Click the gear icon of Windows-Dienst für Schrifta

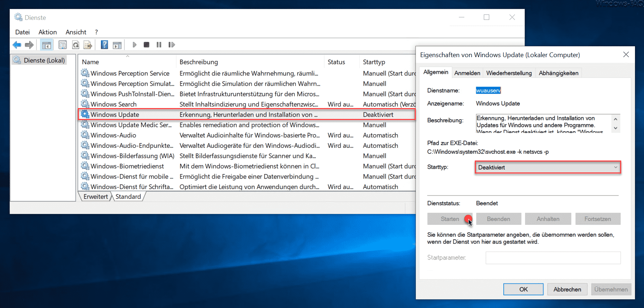(x=85, y=187)
